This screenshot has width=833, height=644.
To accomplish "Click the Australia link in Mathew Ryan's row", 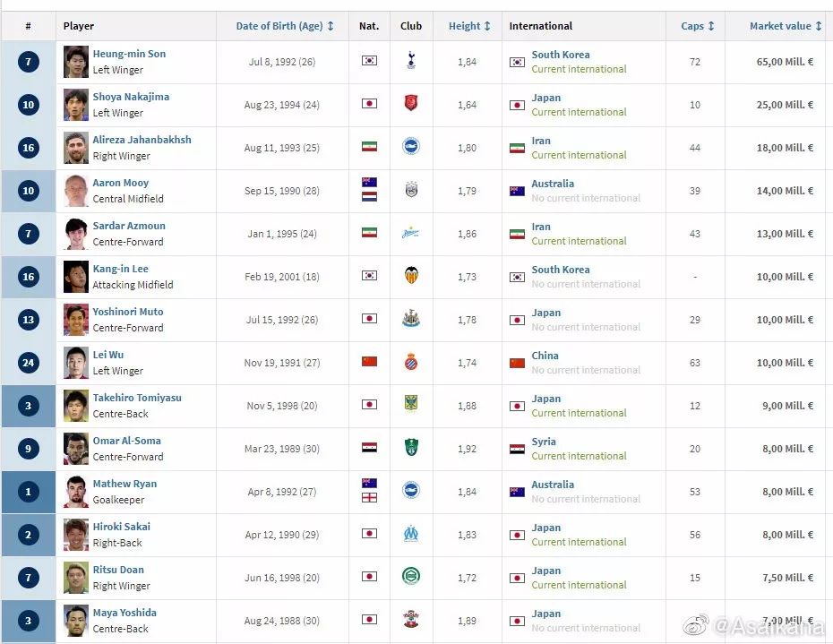I will click(553, 485).
